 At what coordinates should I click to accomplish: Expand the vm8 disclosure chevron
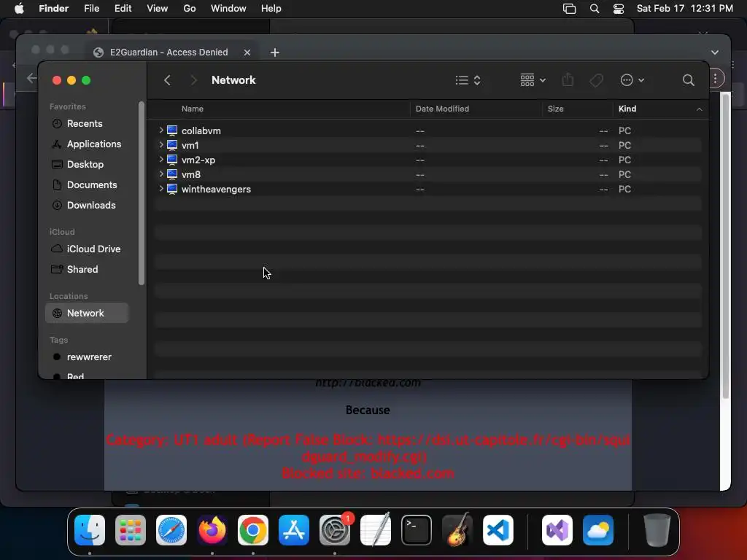coord(161,174)
